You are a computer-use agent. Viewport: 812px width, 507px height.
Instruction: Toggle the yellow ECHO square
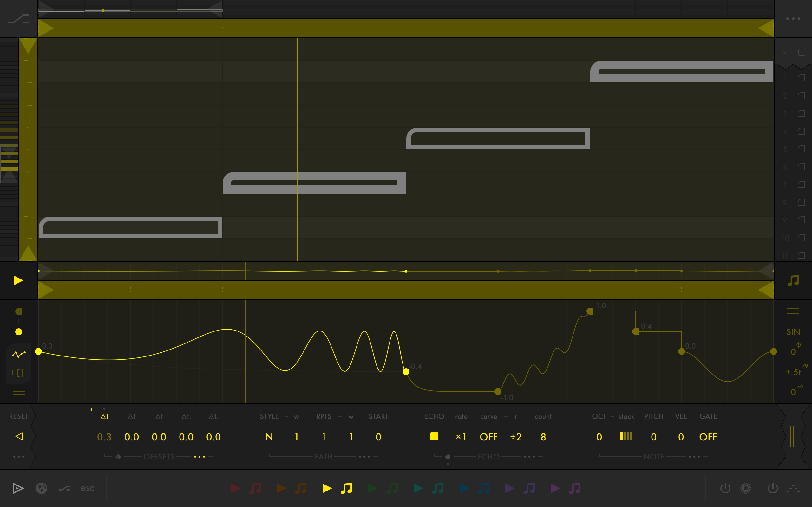click(434, 436)
